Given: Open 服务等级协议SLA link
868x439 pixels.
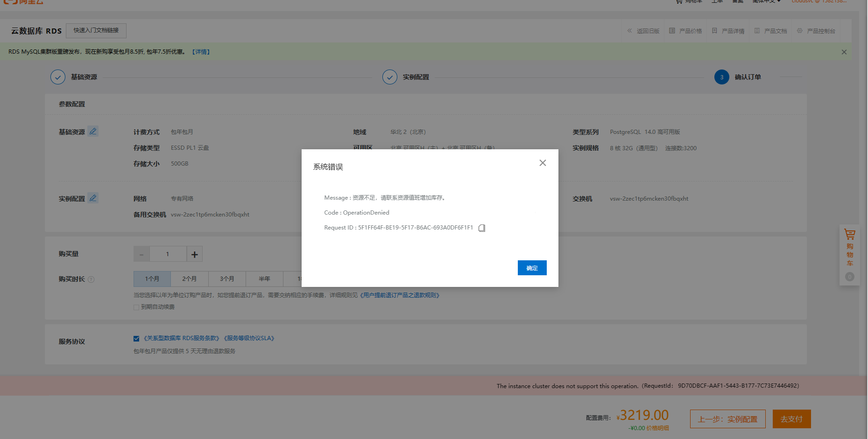Looking at the screenshot, I should tap(249, 338).
